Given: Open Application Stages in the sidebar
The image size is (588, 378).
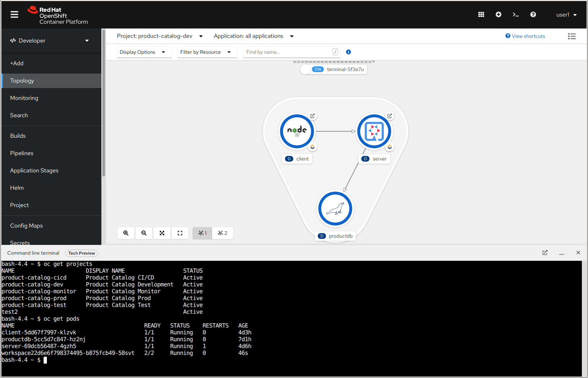Looking at the screenshot, I should [52, 171].
